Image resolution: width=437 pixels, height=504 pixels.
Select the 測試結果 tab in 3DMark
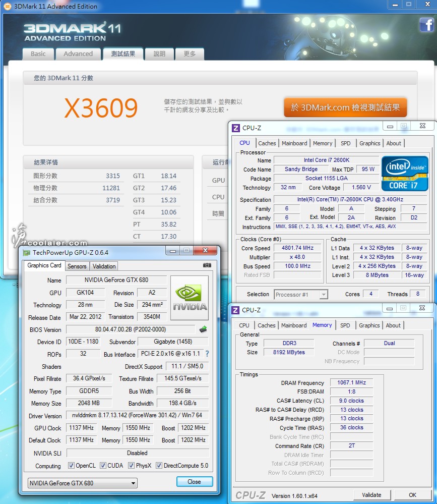[123, 54]
